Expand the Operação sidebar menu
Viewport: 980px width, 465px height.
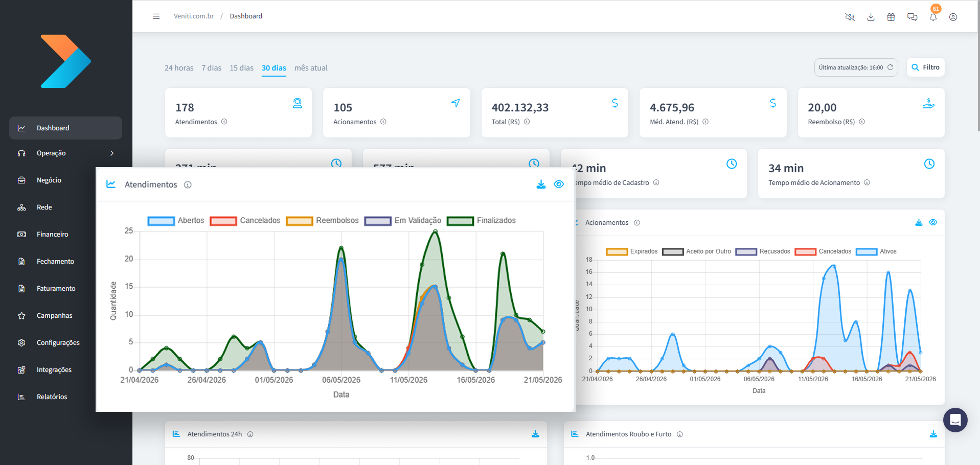click(65, 153)
